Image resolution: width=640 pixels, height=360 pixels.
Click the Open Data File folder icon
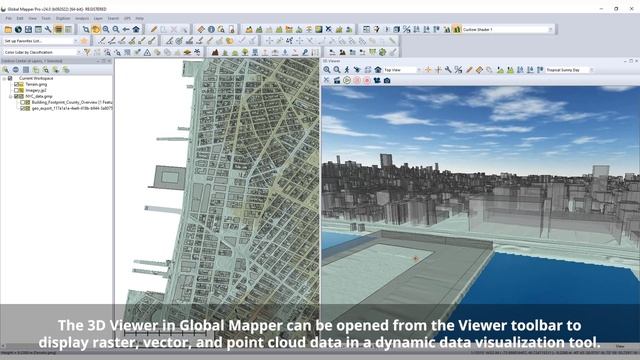coord(8,29)
